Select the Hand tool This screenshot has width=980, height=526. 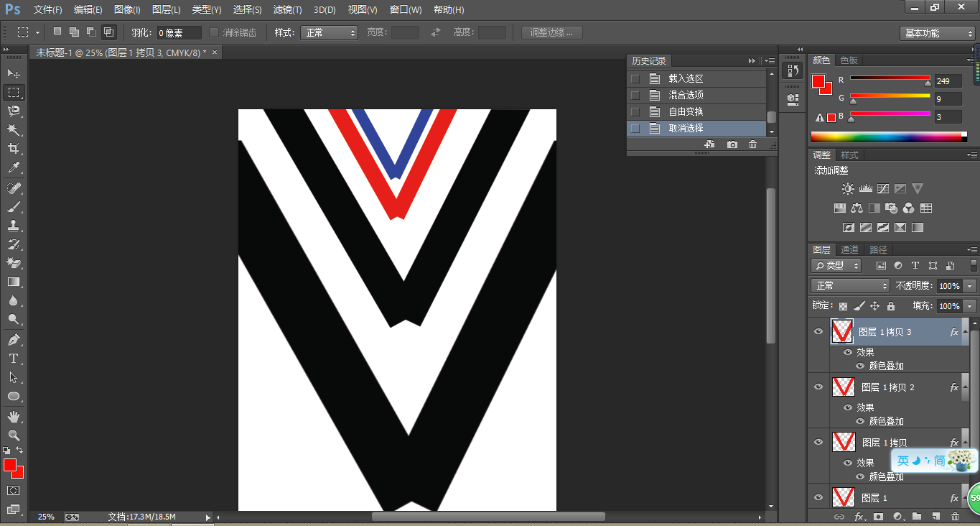tap(14, 416)
